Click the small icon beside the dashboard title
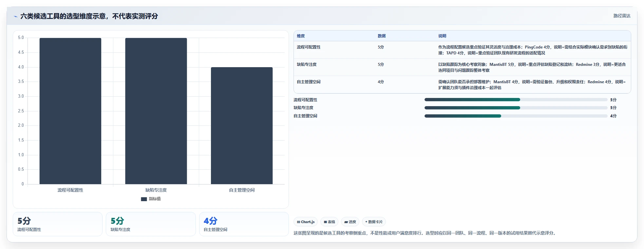This screenshot has height=249, width=644. pyautogui.click(x=15, y=16)
